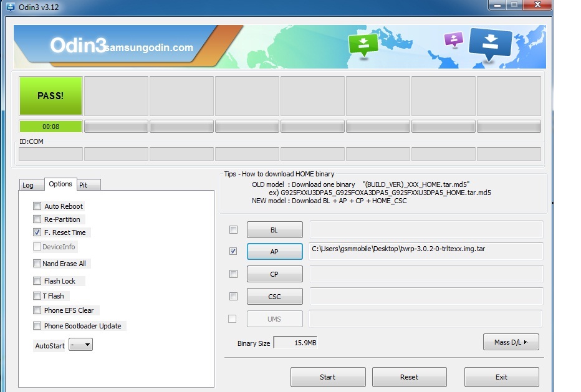Tick the checkbox beside BL button
Image resolution: width=581 pixels, height=392 pixels.
[x=233, y=230]
